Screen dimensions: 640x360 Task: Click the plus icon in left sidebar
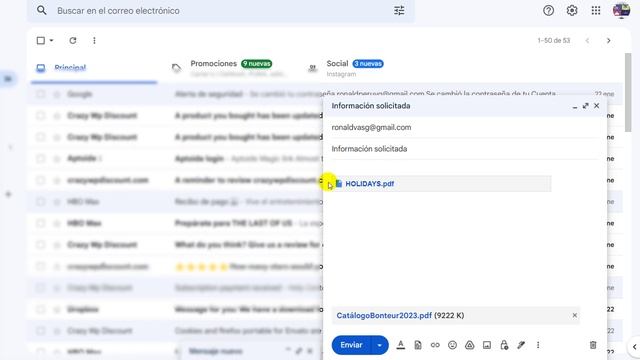8,194
